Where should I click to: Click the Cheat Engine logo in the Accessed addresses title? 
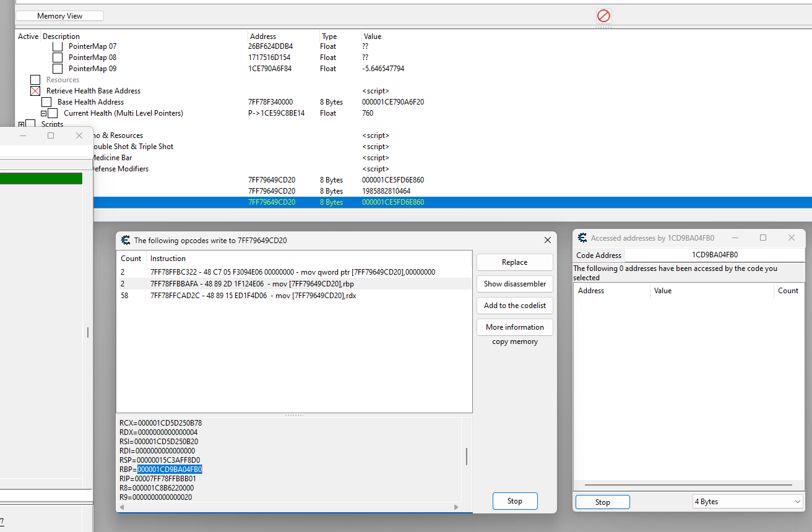pos(582,238)
